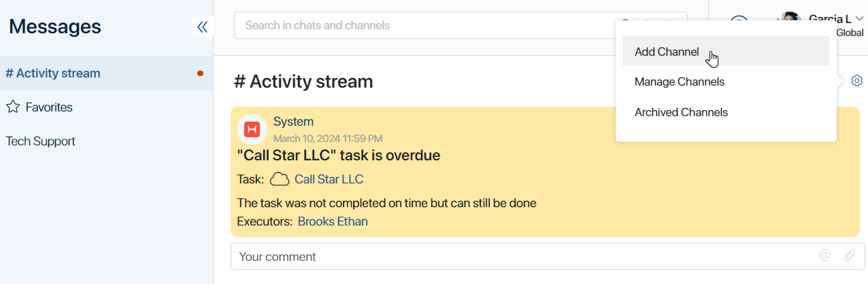Click the System sender name

click(293, 122)
